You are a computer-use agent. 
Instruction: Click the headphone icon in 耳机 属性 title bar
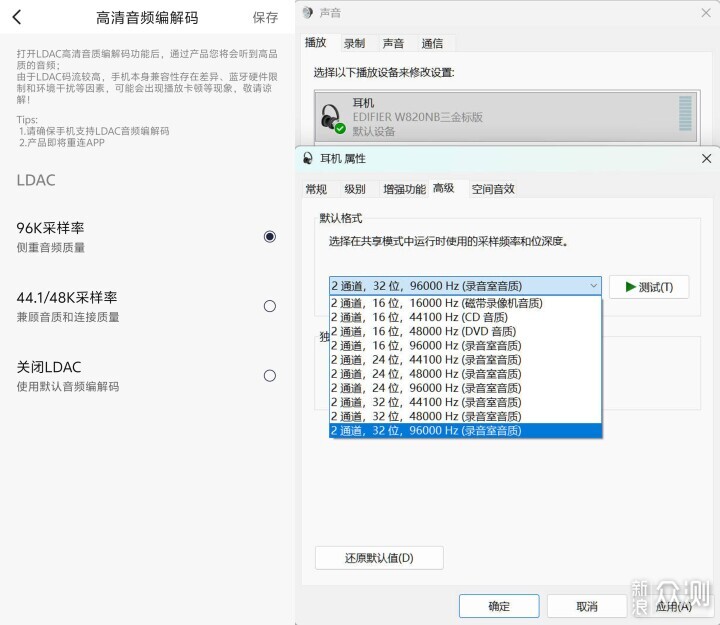(x=308, y=158)
